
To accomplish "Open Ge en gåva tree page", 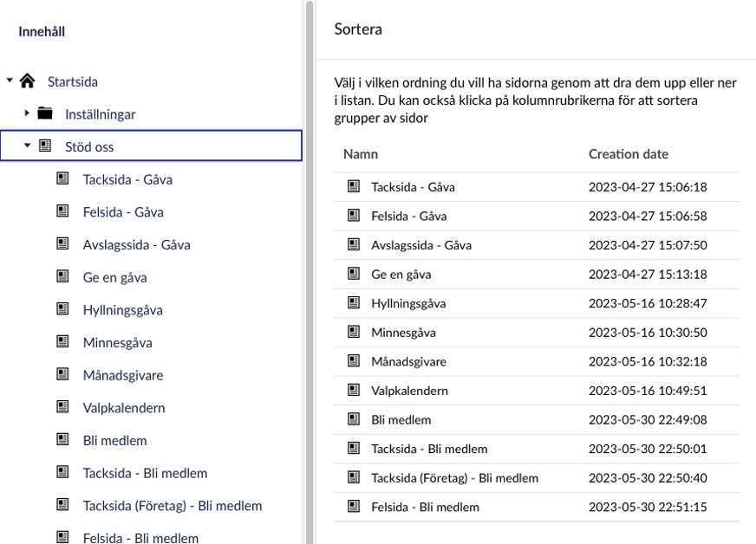I will click(x=114, y=278).
